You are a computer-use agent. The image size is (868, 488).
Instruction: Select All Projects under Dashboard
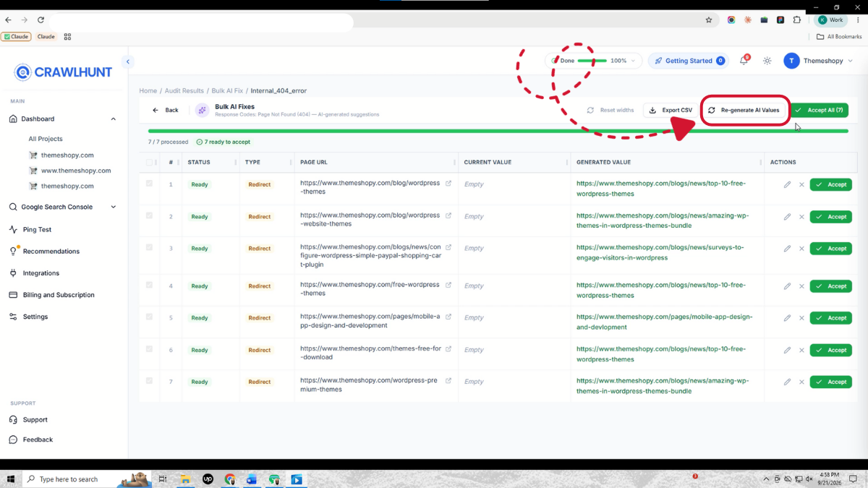pos(46,139)
